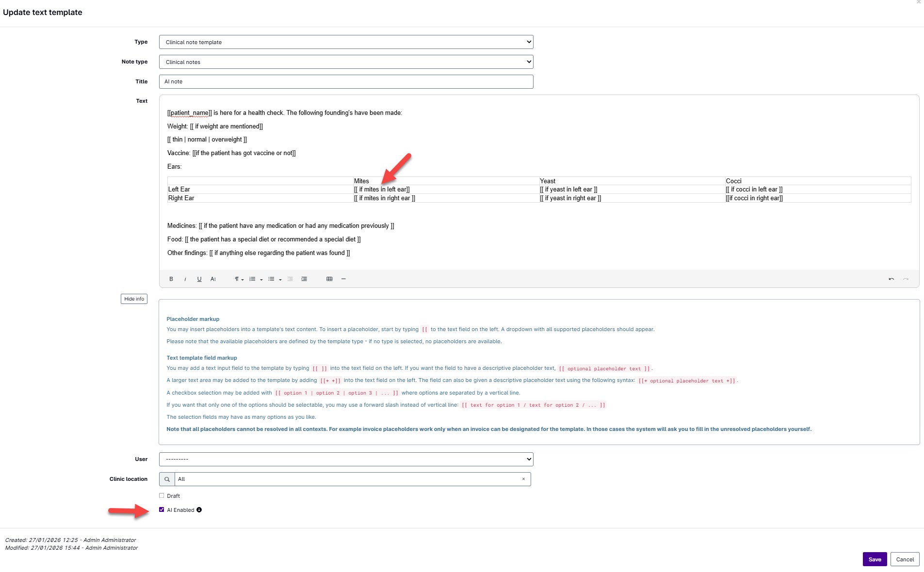The width and height of the screenshot is (924, 572).
Task: Cancel the template update
Action: [x=905, y=559]
